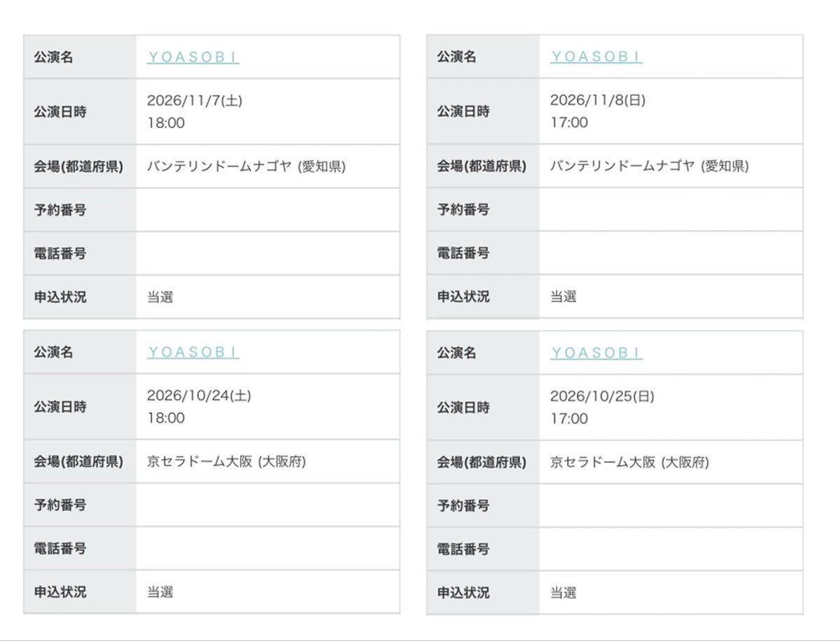Click the 公演名 label in the 10/25 card
Image resolution: width=840 pixels, height=641 pixels.
pyautogui.click(x=456, y=353)
